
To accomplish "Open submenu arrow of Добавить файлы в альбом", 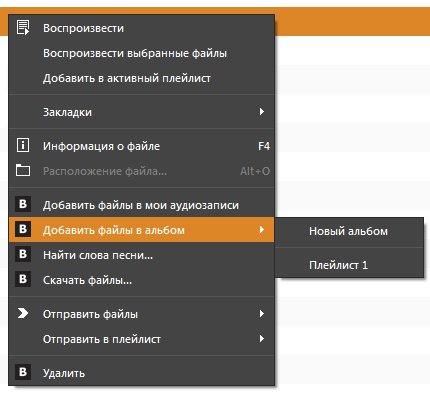I will tap(262, 230).
